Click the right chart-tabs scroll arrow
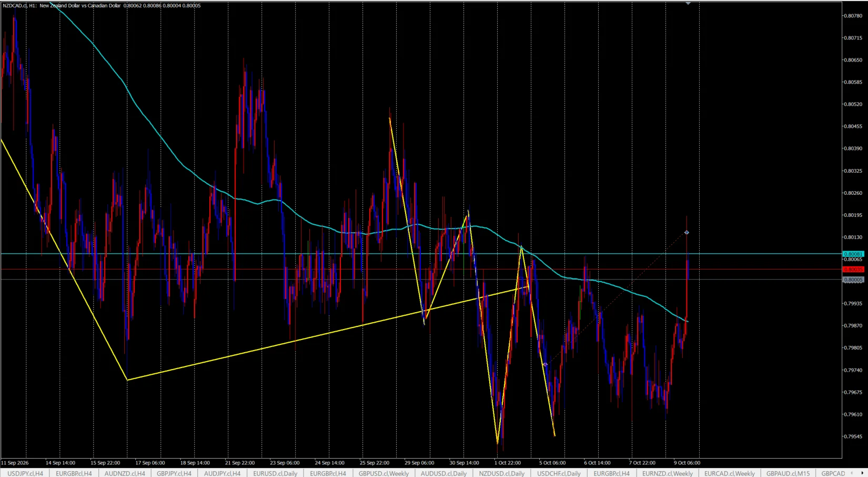 862,473
